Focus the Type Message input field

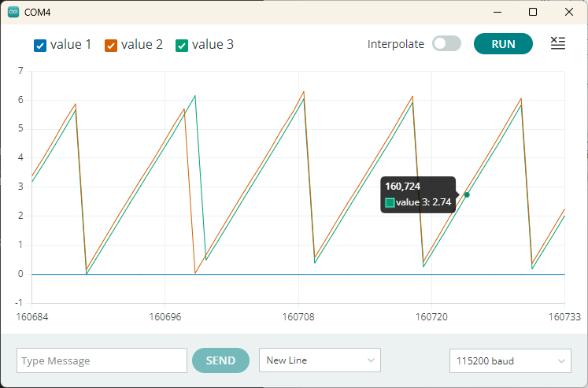point(102,360)
